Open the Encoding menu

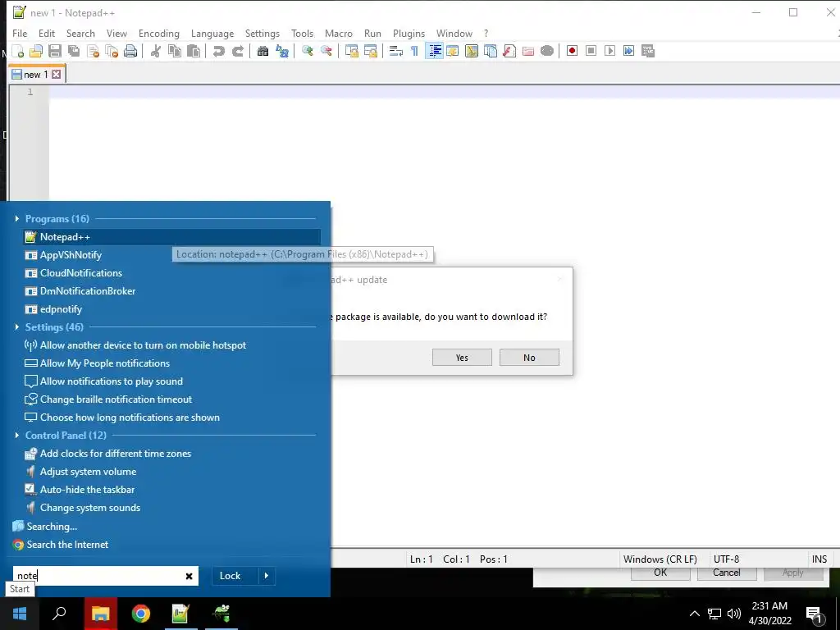pyautogui.click(x=159, y=33)
